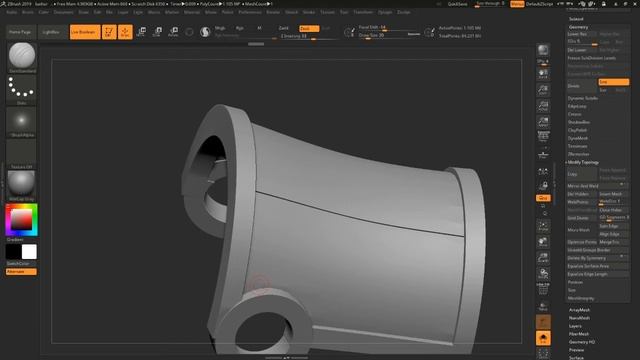The image size is (640, 360).
Task: Open the BrushAlpha alpha selector
Action: tap(22, 122)
